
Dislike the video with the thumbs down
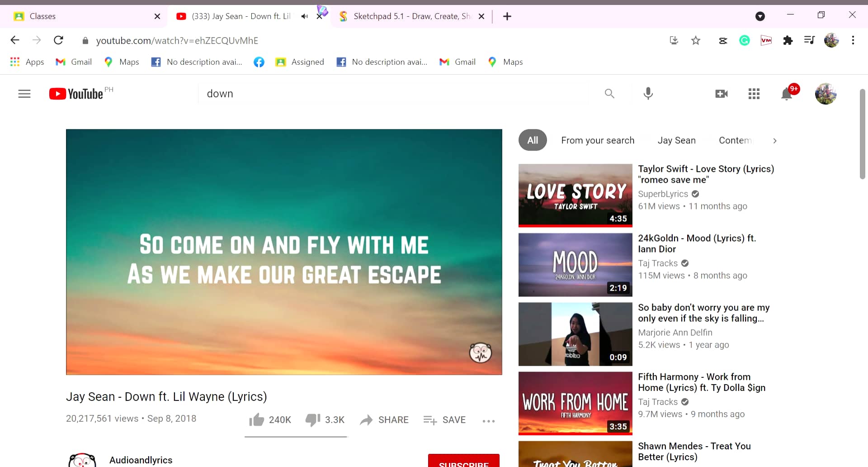tap(312, 420)
